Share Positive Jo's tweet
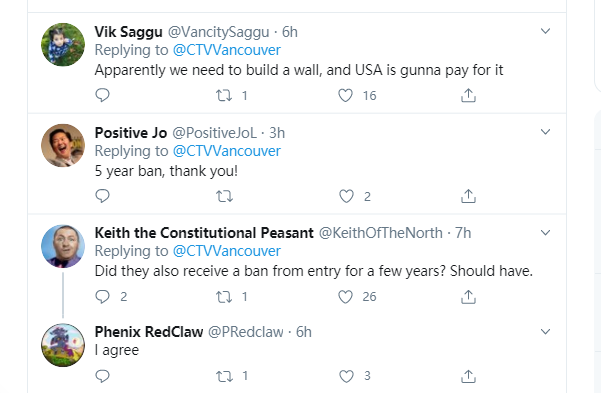Image resolution: width=601 pixels, height=393 pixels. point(468,196)
